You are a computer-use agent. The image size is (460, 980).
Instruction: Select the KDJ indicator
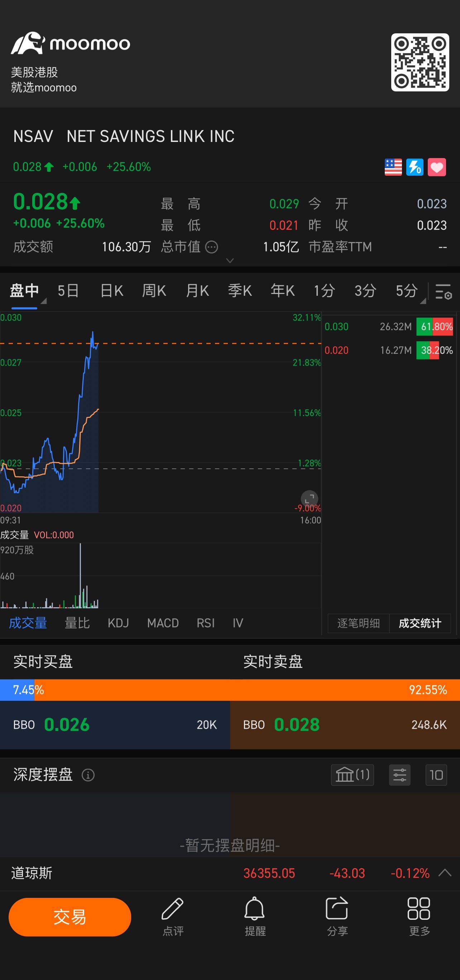(x=118, y=623)
